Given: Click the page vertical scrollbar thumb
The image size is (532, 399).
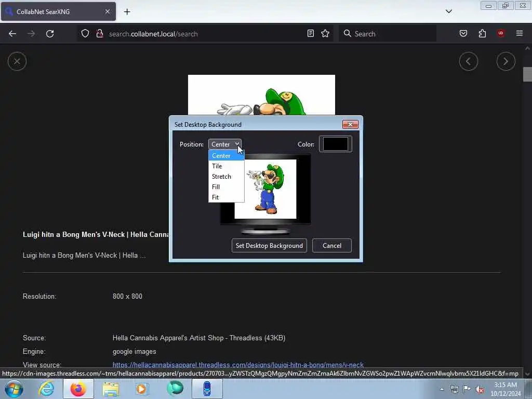Looking at the screenshot, I should pyautogui.click(x=527, y=74).
